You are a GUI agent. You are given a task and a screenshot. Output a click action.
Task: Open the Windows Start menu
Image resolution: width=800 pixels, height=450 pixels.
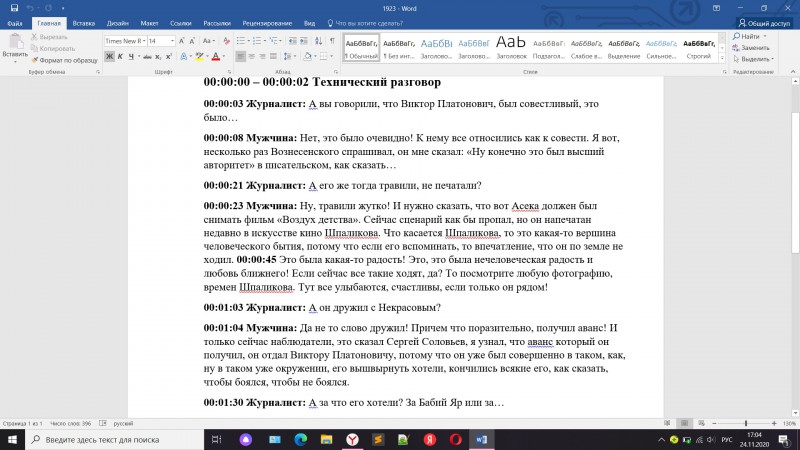click(12, 439)
